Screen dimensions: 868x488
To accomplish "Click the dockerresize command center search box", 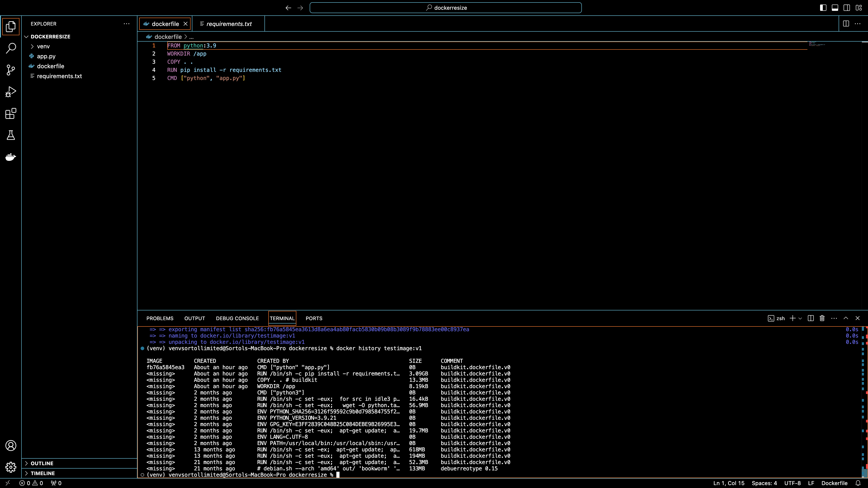I will tap(446, 8).
